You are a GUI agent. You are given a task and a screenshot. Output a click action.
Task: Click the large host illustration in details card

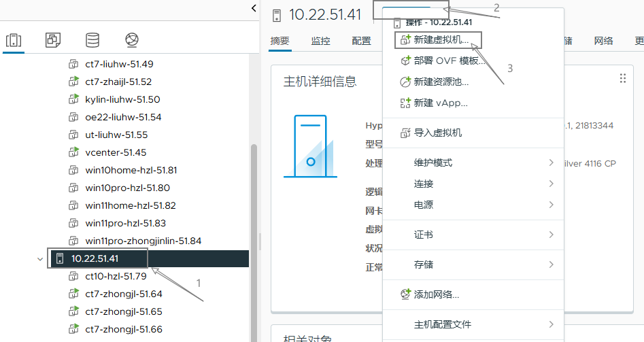311,146
